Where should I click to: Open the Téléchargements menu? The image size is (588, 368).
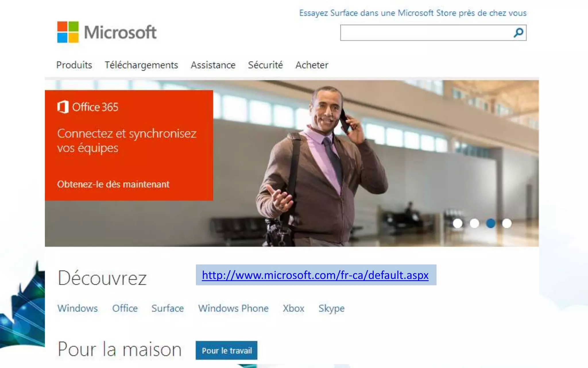(141, 65)
